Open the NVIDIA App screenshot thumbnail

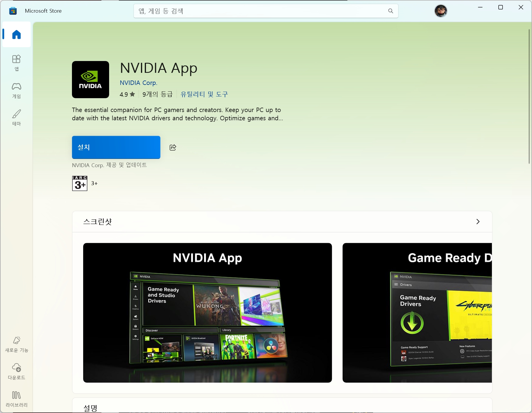208,313
